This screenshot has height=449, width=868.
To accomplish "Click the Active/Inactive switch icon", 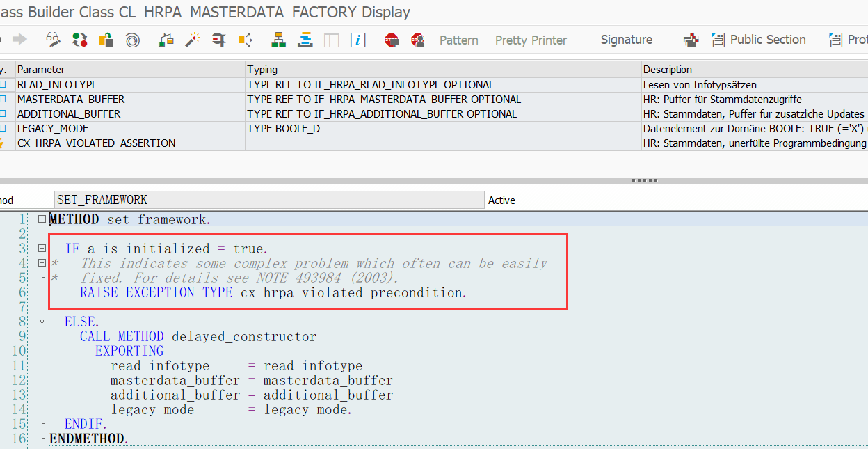I will click(80, 40).
